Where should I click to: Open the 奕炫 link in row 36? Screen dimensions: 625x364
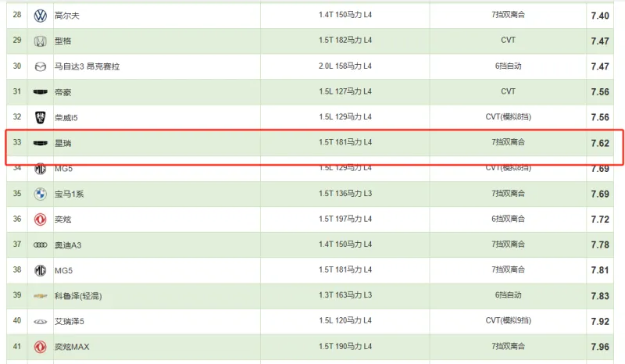pyautogui.click(x=62, y=219)
